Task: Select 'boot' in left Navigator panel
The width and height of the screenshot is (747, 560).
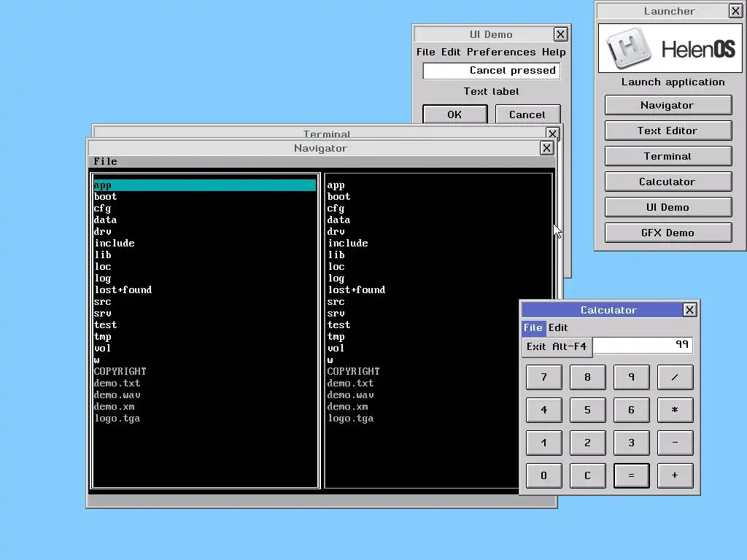Action: (204, 197)
